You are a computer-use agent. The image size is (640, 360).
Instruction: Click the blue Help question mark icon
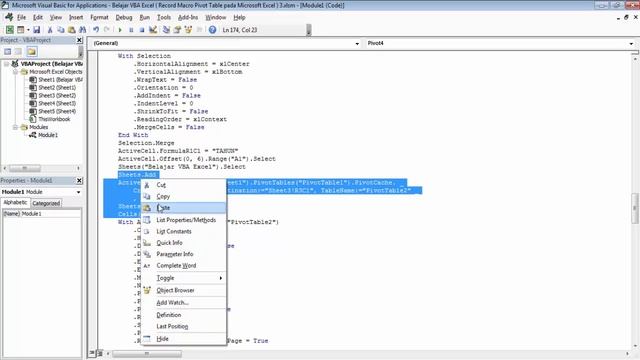click(212, 30)
